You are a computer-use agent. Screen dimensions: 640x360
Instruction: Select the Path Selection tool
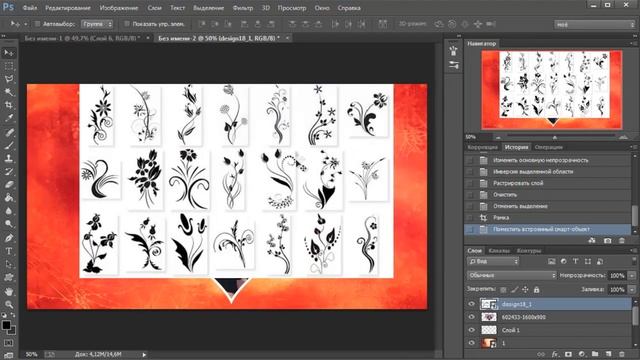click(x=9, y=264)
